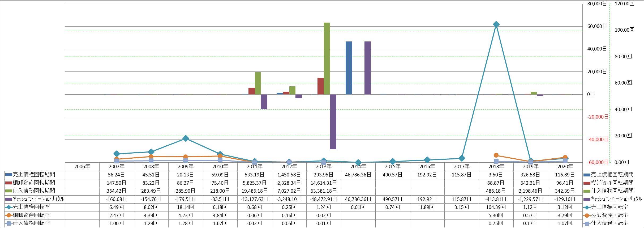Image resolution: width=644 pixels, height=228 pixels.
Task: Click the green swatch beside 仕入債務回転期間 row header
Action: click(x=8, y=191)
